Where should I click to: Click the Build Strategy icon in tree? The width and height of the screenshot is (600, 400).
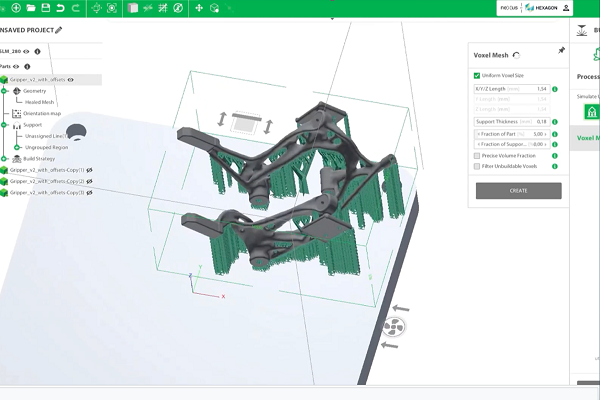click(x=16, y=158)
